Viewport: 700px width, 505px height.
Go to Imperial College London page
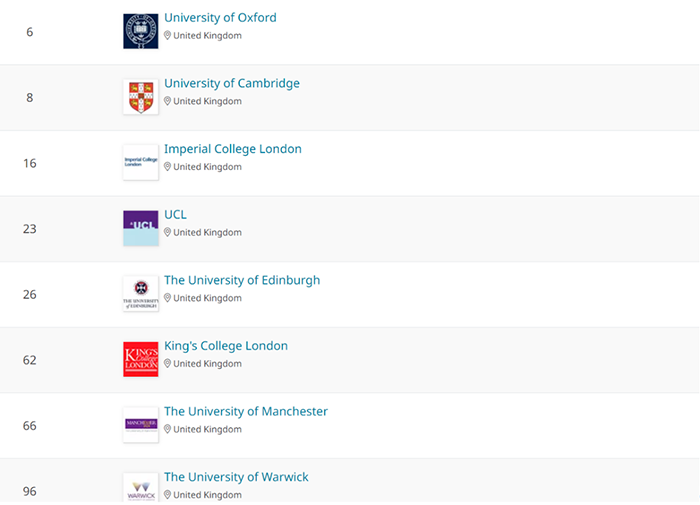click(232, 149)
